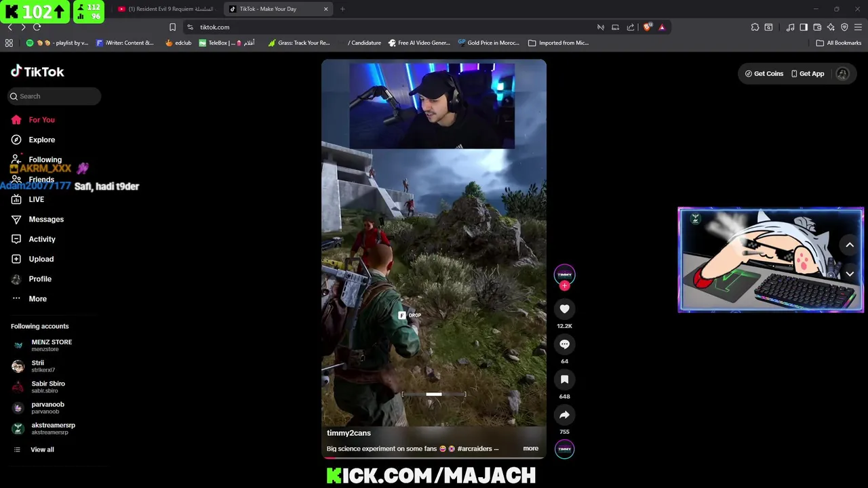Open Following in sidebar menu

point(37,159)
